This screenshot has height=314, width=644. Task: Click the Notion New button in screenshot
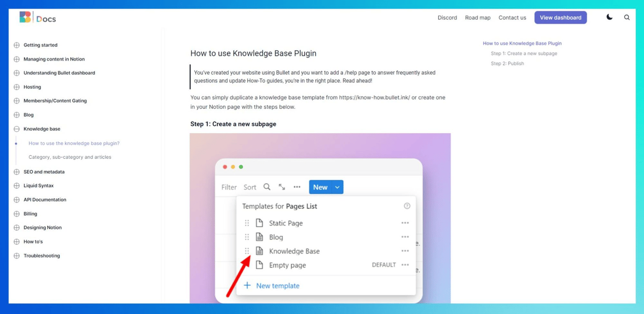point(320,187)
